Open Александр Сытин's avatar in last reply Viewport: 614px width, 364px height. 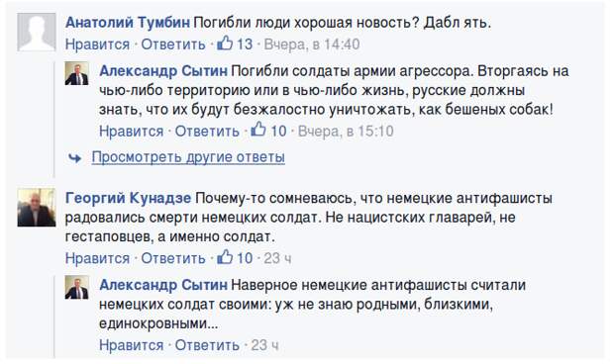pyautogui.click(x=77, y=288)
